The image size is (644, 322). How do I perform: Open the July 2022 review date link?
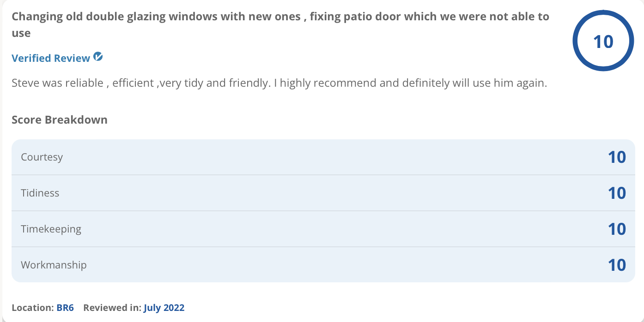point(164,308)
